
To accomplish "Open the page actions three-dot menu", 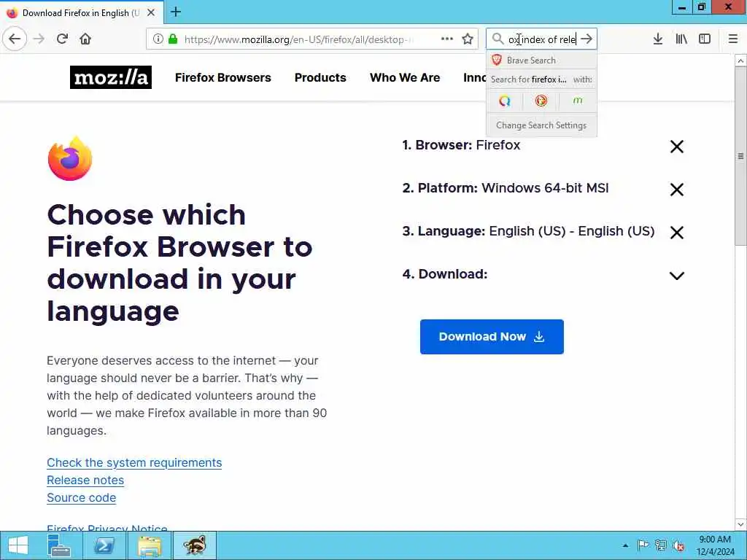I will coord(447,39).
